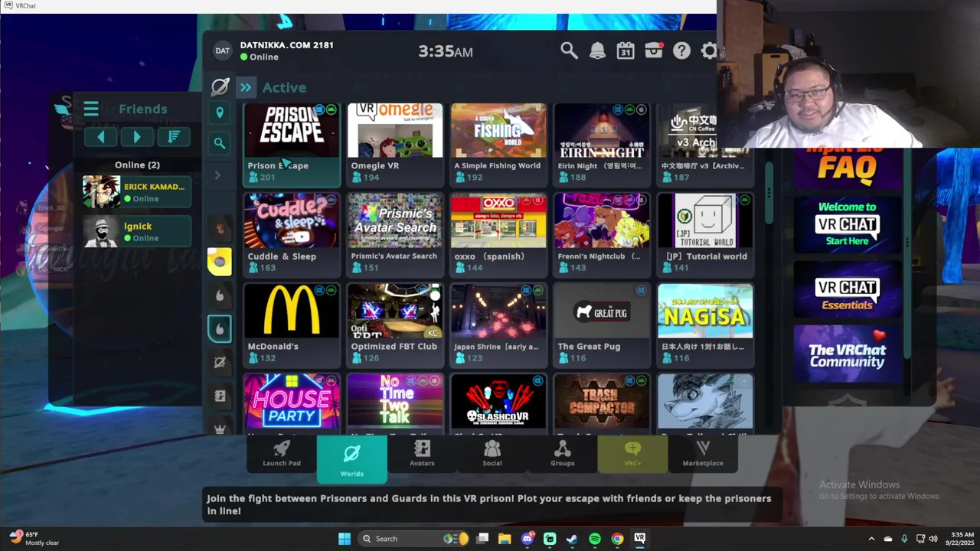Viewport: 980px width, 551px height.
Task: Open friend Ignick entry
Action: click(x=137, y=231)
